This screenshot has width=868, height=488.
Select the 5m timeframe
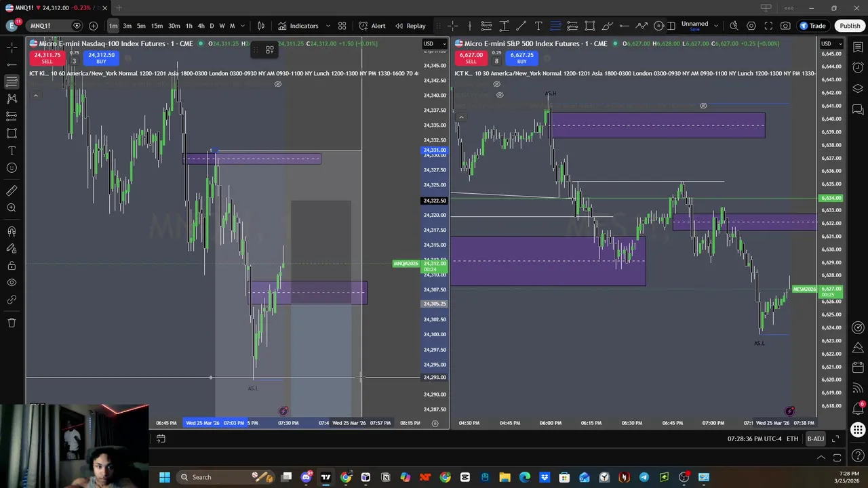click(x=141, y=26)
